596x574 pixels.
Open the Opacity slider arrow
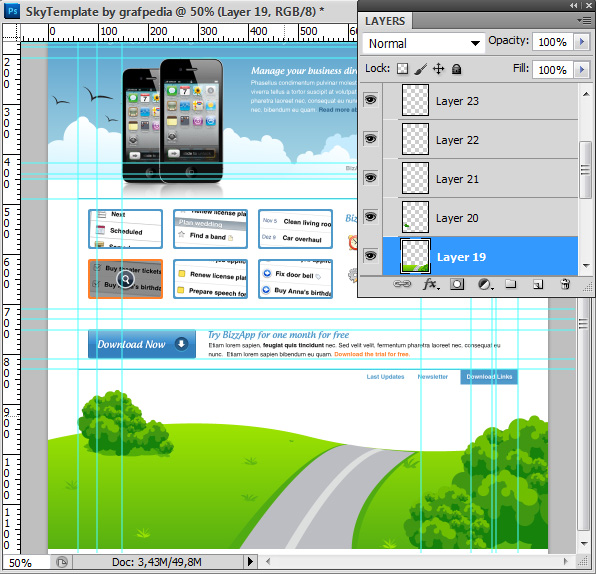[x=582, y=41]
